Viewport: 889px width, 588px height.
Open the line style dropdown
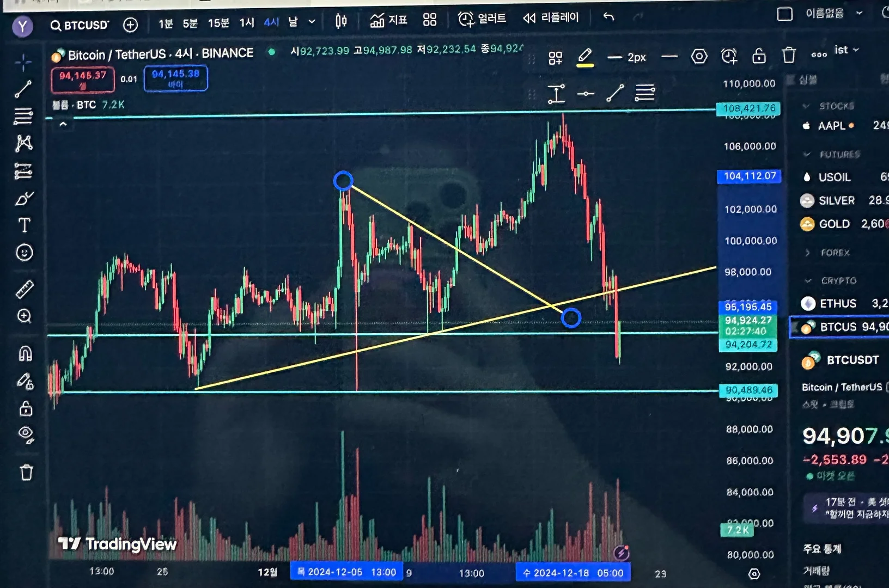pos(669,56)
